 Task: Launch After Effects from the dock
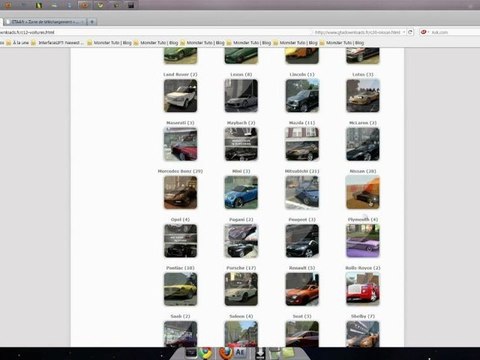[x=241, y=352]
